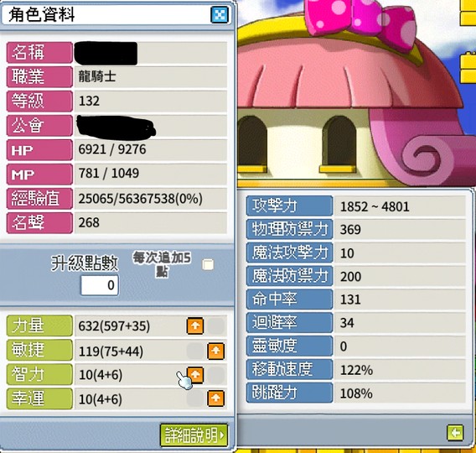Collapse detail panel with green left arrow
Viewport: 476px width, 453px height.
[455, 432]
